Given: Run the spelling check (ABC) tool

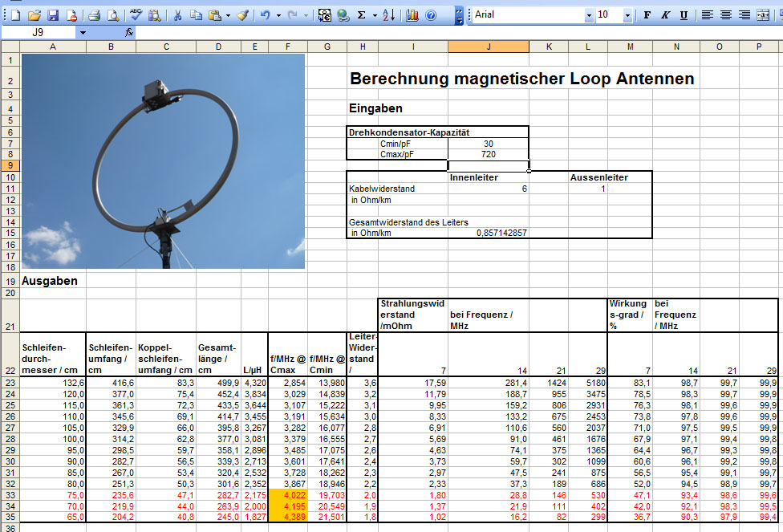Looking at the screenshot, I should point(135,15).
